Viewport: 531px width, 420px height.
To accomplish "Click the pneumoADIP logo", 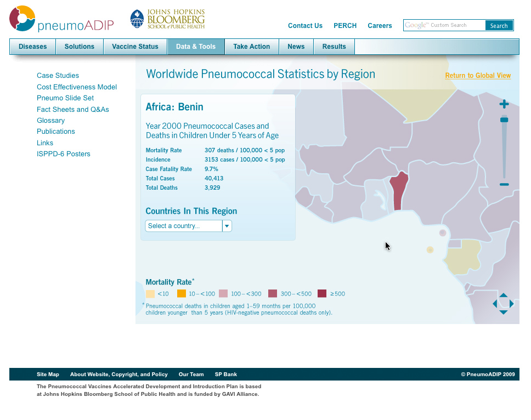I will point(61,19).
